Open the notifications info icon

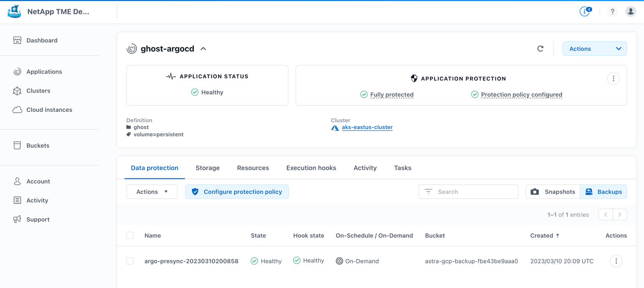coord(585,11)
